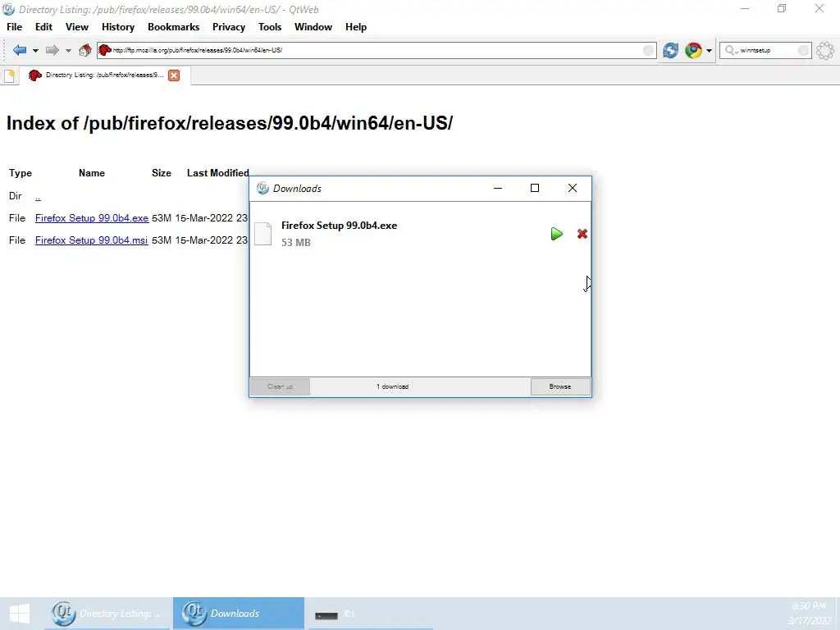Maximize the Downloads window
Image resolution: width=840 pixels, height=630 pixels.
pyautogui.click(x=535, y=188)
